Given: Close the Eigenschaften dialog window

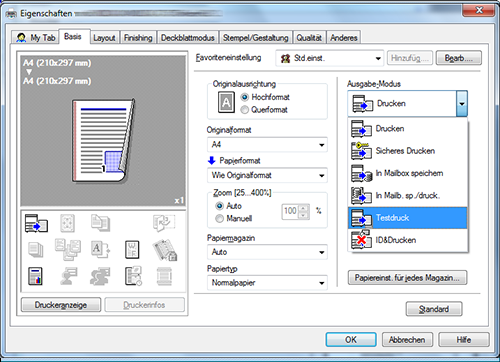Looking at the screenshot, I should [x=478, y=10].
